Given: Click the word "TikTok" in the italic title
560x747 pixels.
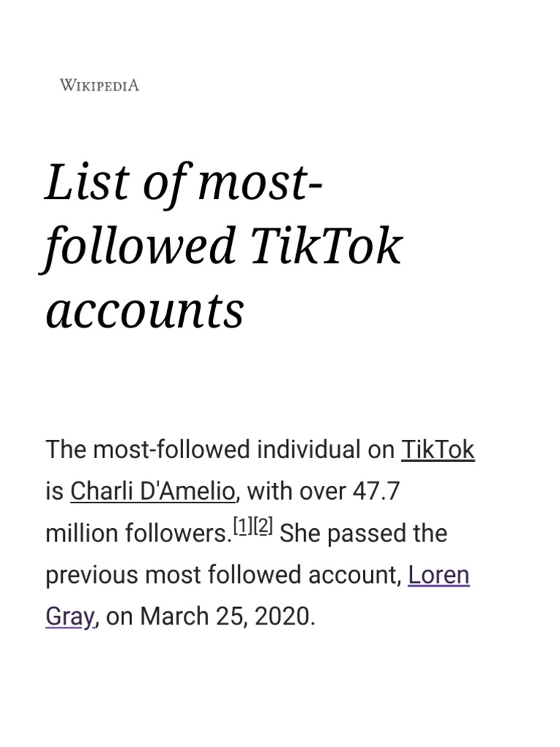Looking at the screenshot, I should pyautogui.click(x=325, y=246).
